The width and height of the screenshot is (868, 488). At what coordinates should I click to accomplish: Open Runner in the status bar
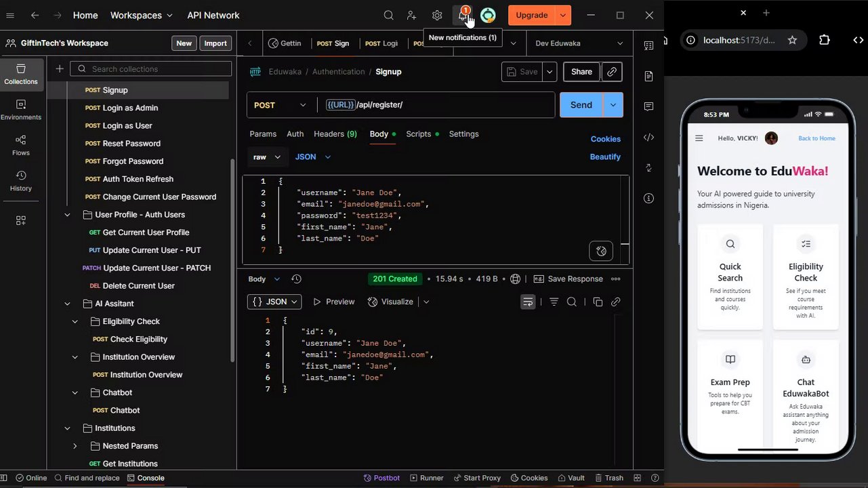pos(426,478)
